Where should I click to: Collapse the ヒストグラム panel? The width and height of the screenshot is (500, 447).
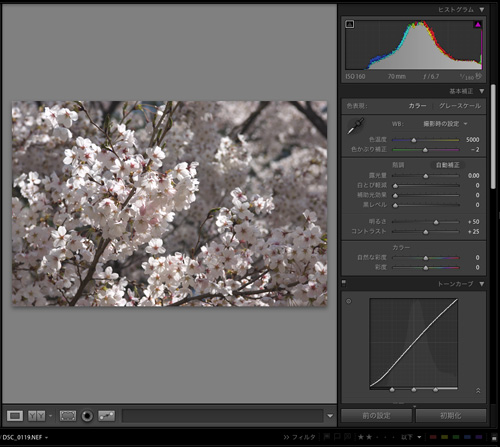coord(482,10)
